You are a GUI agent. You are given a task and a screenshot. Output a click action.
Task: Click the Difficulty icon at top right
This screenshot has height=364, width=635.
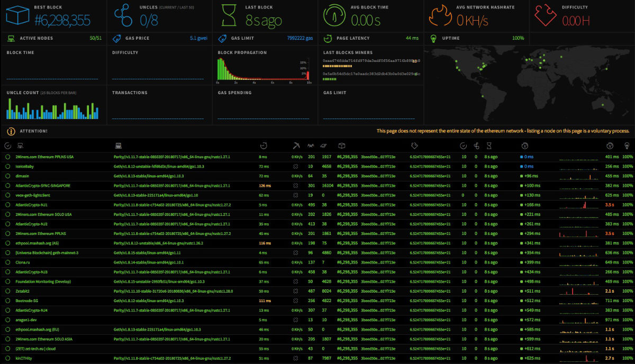pyautogui.click(x=545, y=15)
